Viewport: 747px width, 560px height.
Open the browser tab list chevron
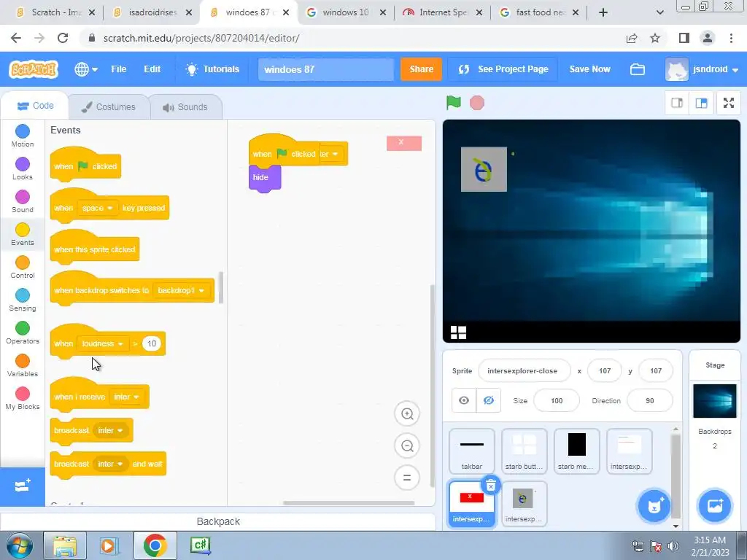point(659,12)
